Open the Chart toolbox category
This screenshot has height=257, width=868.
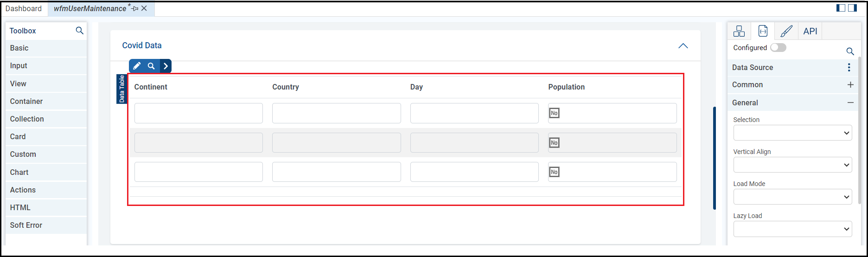pos(19,172)
